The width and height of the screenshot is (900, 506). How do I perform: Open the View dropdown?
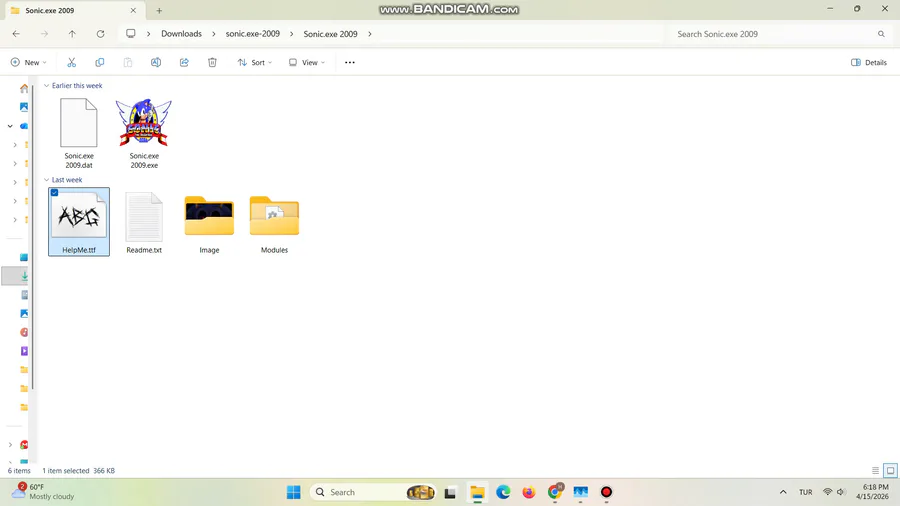(307, 63)
